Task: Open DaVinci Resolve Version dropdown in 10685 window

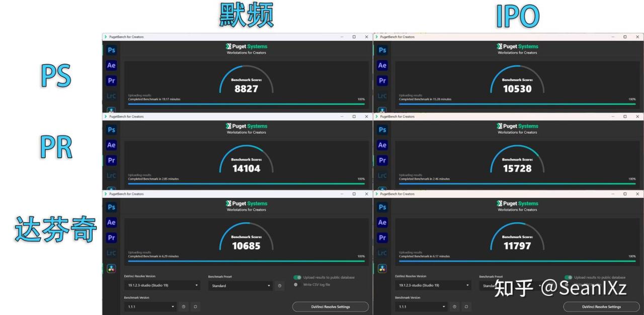Action: click(x=162, y=285)
